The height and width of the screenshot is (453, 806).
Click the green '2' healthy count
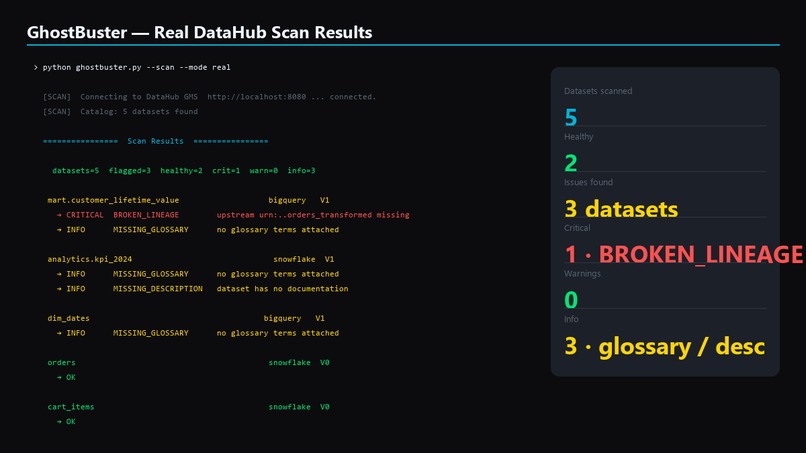571,163
